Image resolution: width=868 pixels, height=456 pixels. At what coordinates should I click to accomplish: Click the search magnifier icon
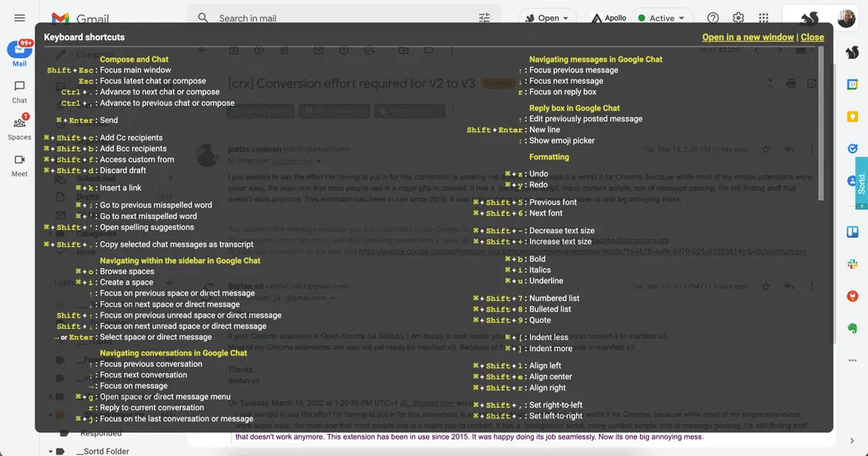tap(203, 18)
